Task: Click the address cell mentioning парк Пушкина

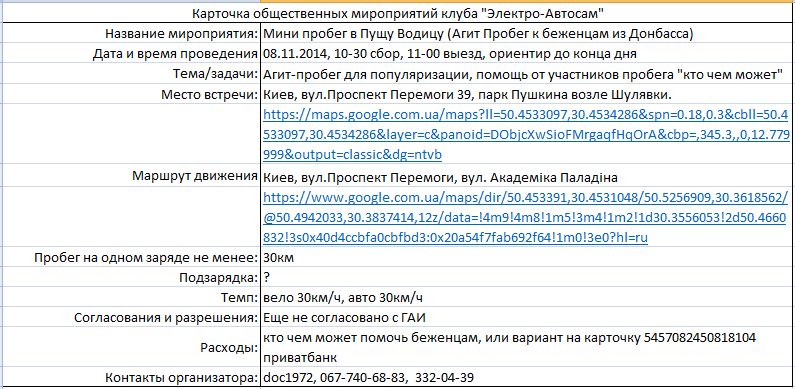Action: [526, 94]
